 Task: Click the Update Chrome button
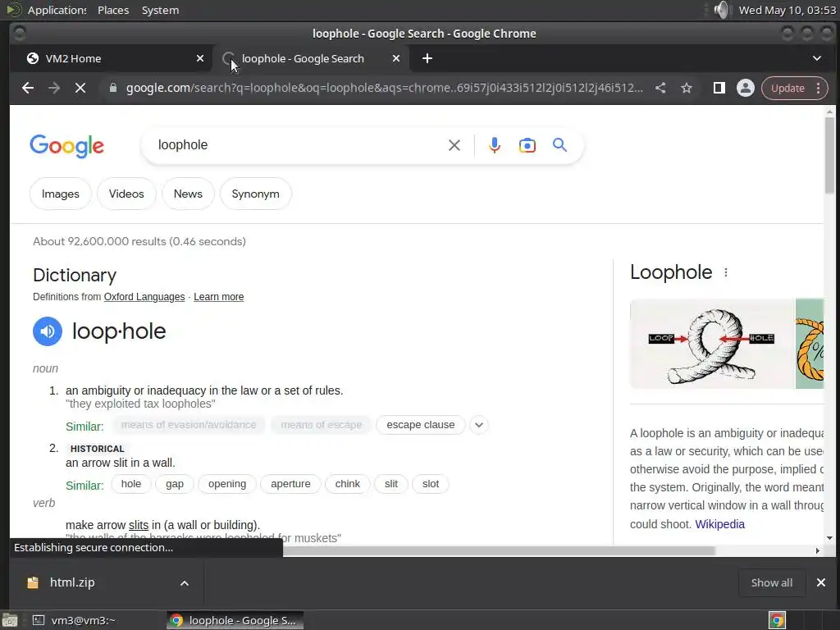tap(787, 89)
